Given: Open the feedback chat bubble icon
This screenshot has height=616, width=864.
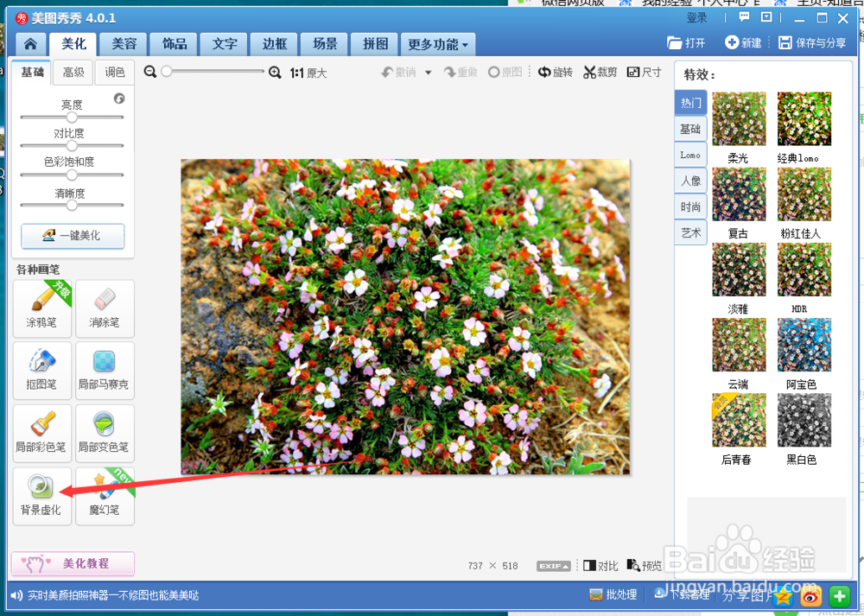Looking at the screenshot, I should 745,17.
